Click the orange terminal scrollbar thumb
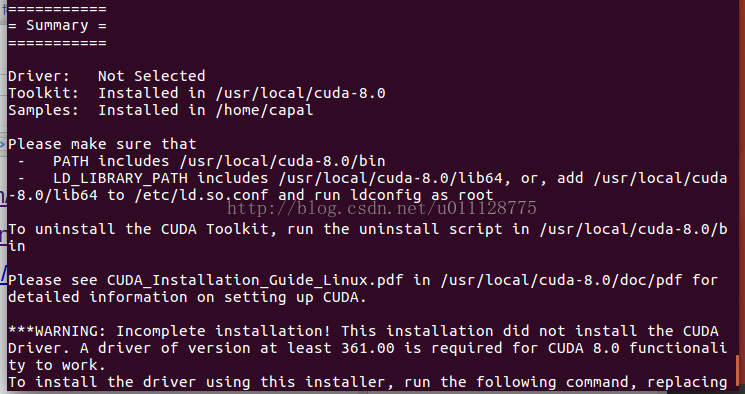 point(738,369)
